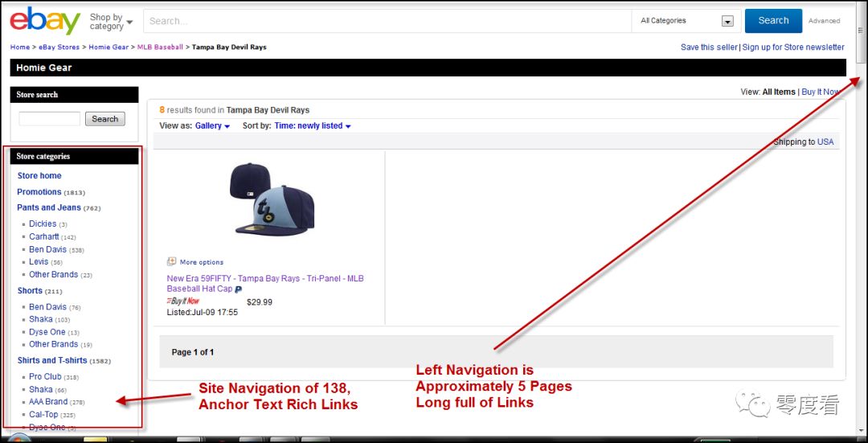The image size is (868, 443).
Task: Click the blue Search button
Action: pyautogui.click(x=773, y=20)
